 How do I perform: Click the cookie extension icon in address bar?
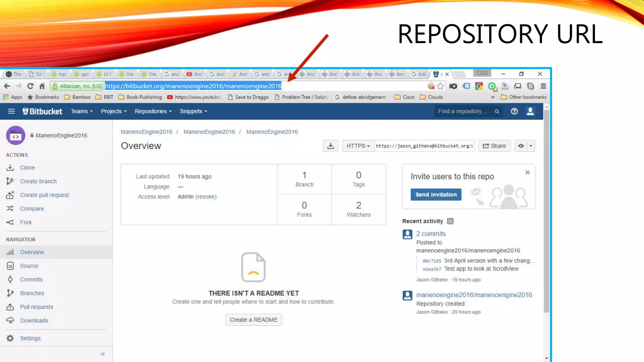click(x=431, y=86)
